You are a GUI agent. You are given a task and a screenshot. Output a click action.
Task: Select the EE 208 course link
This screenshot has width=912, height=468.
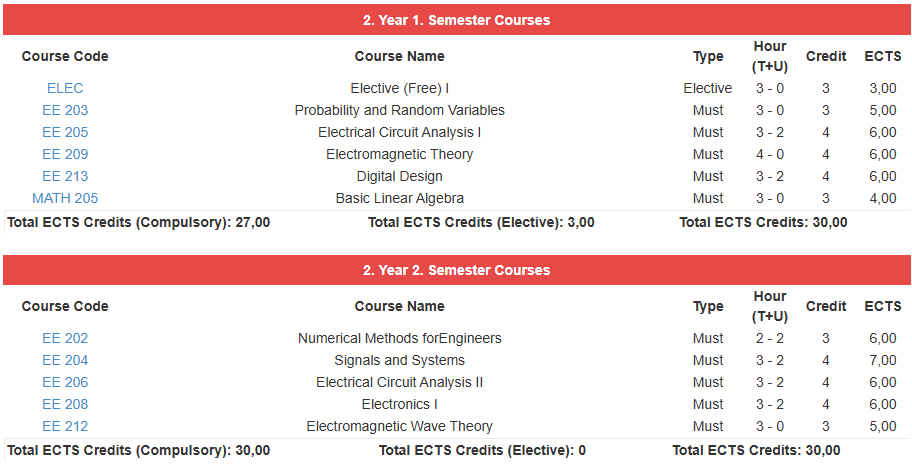click(65, 404)
